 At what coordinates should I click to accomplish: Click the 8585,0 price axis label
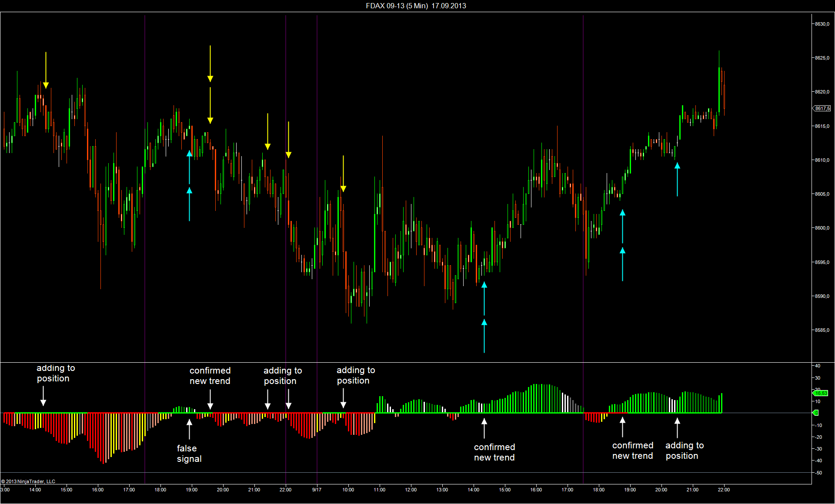click(822, 330)
